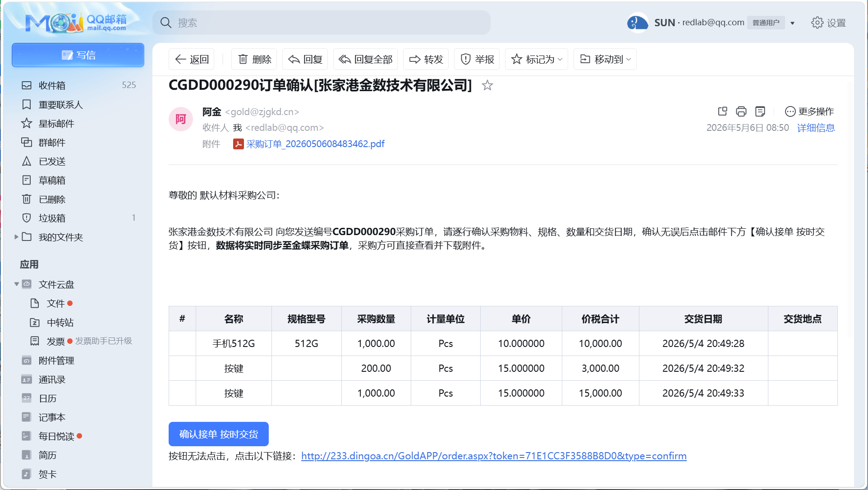Click the QQ邮箱 logo
Viewport: 868px width, 490px height.
point(77,23)
